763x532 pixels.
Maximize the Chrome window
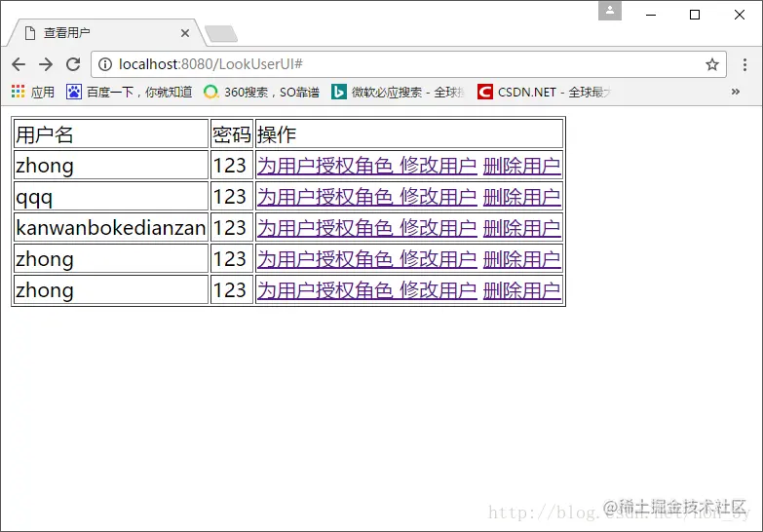click(x=695, y=15)
